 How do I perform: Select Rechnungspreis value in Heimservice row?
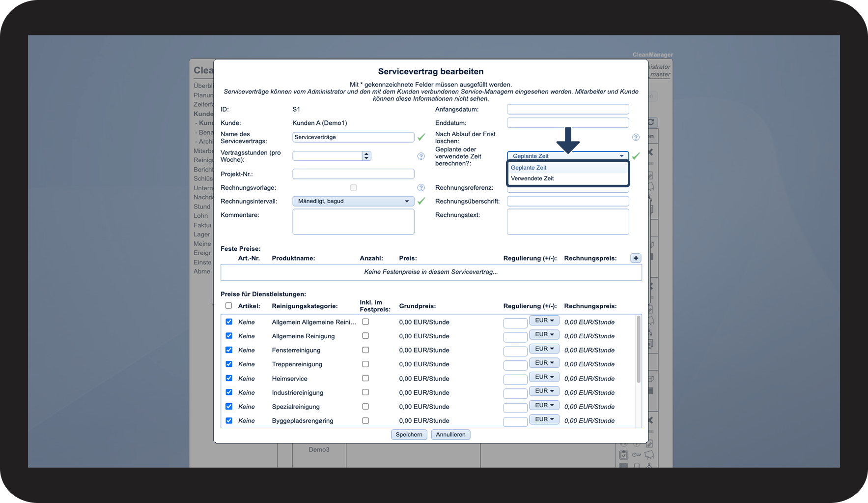pyautogui.click(x=589, y=379)
